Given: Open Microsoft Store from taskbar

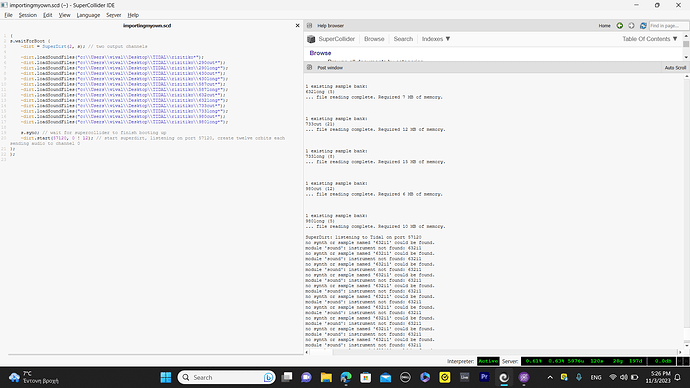Looking at the screenshot, I should (x=365, y=377).
